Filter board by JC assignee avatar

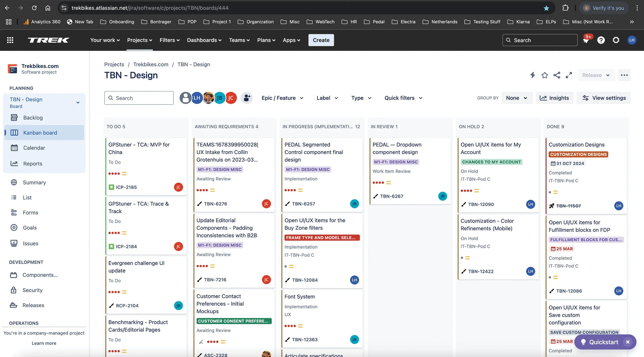pyautogui.click(x=231, y=98)
